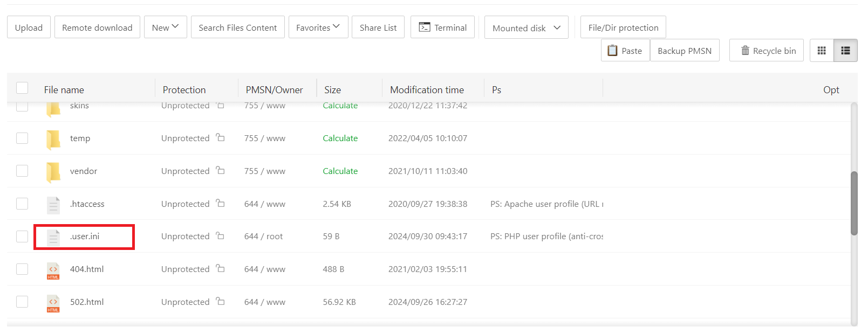Open the Terminal
Viewport: 868px width, 334px height.
442,27
